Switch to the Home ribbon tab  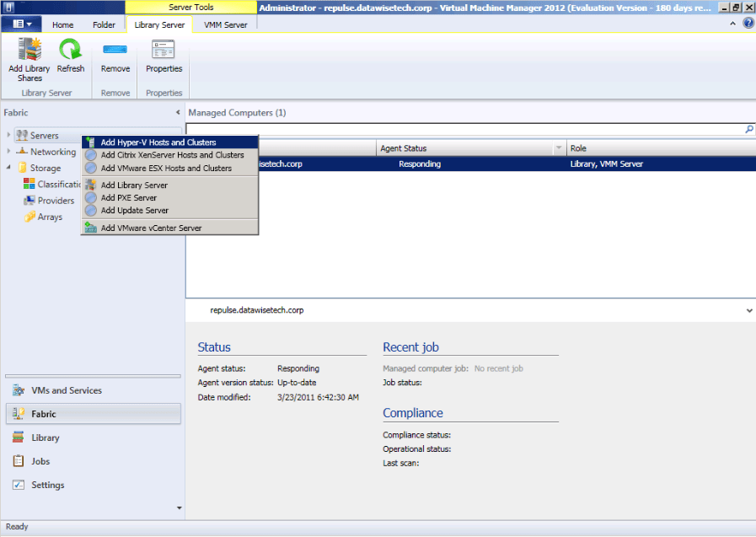point(62,25)
